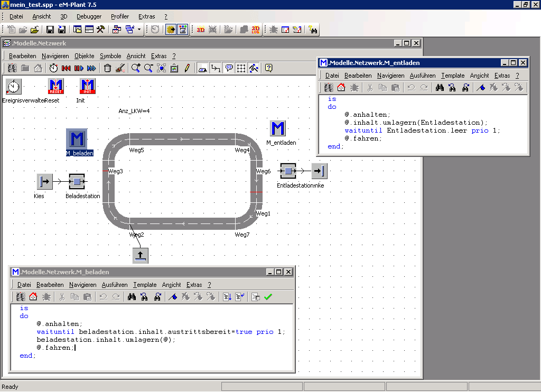Select the drain (Senke) object right of Entladestation
The image size is (541, 392).
click(320, 171)
